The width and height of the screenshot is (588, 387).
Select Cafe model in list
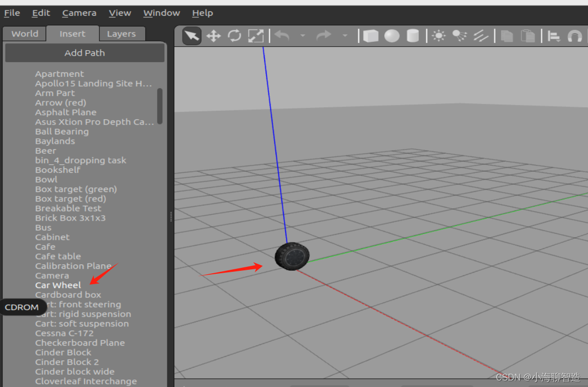pyautogui.click(x=45, y=247)
